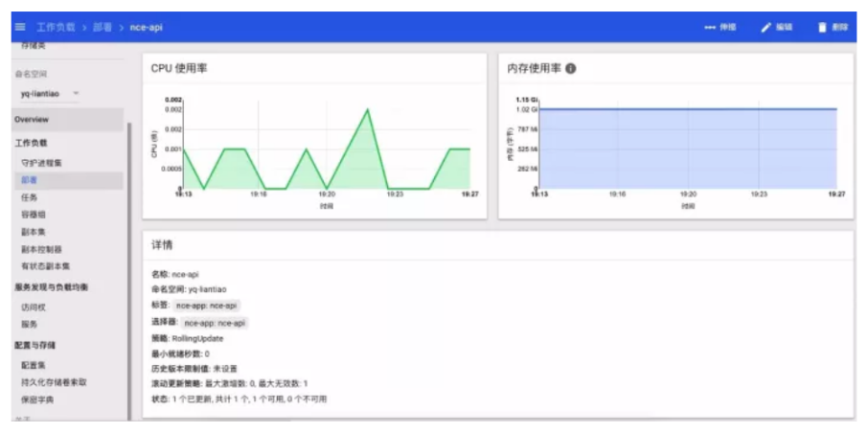Go to 部署 in the breadcrumb
Screen dimensions: 868x433
click(x=103, y=27)
